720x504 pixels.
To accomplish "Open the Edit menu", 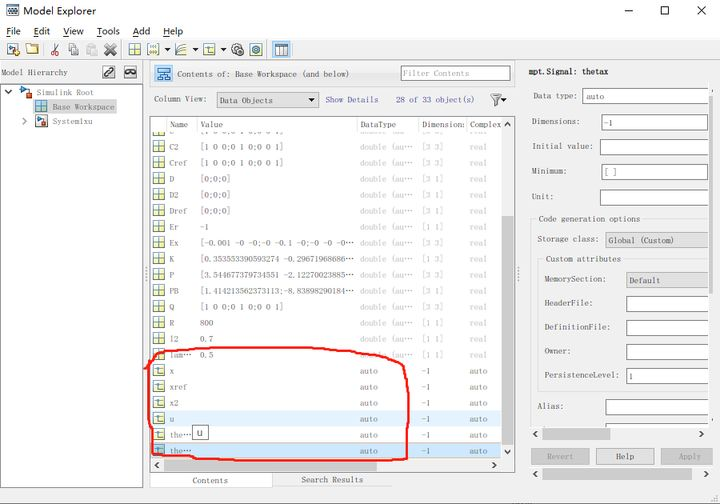I will 41,31.
